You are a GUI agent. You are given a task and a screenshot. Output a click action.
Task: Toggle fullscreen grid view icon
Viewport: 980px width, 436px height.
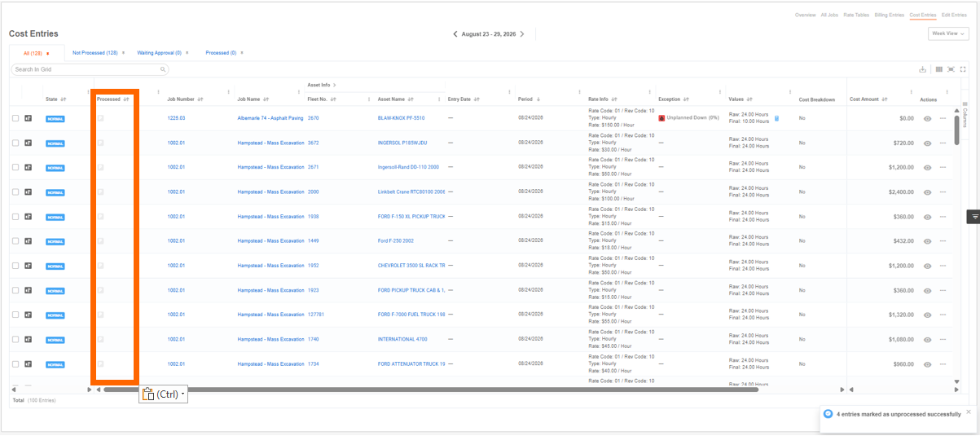click(963, 69)
